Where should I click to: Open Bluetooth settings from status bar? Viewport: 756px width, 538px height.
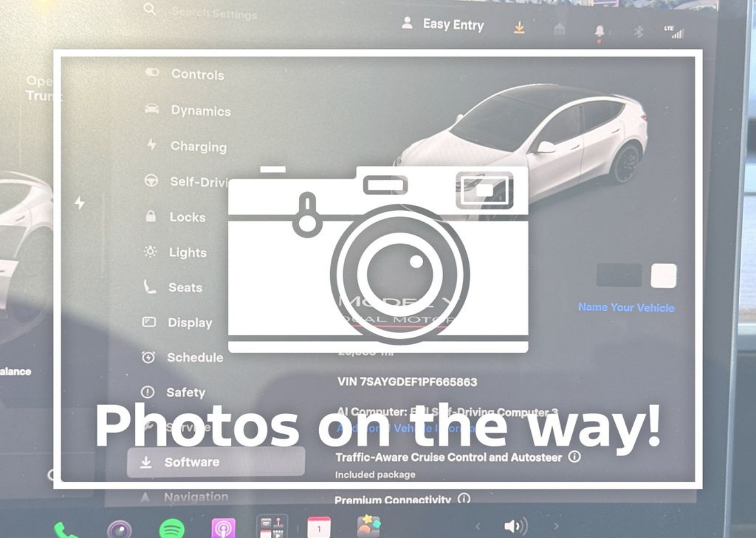638,32
